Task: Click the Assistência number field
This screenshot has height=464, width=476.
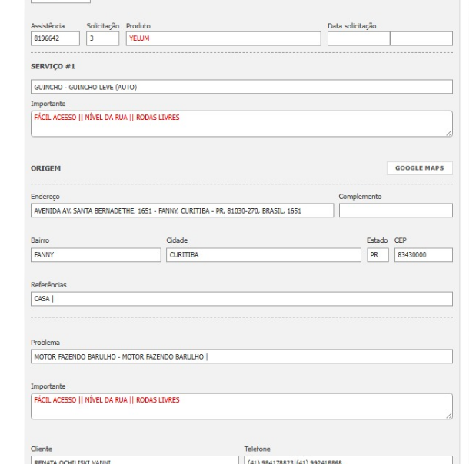Action: (55, 38)
